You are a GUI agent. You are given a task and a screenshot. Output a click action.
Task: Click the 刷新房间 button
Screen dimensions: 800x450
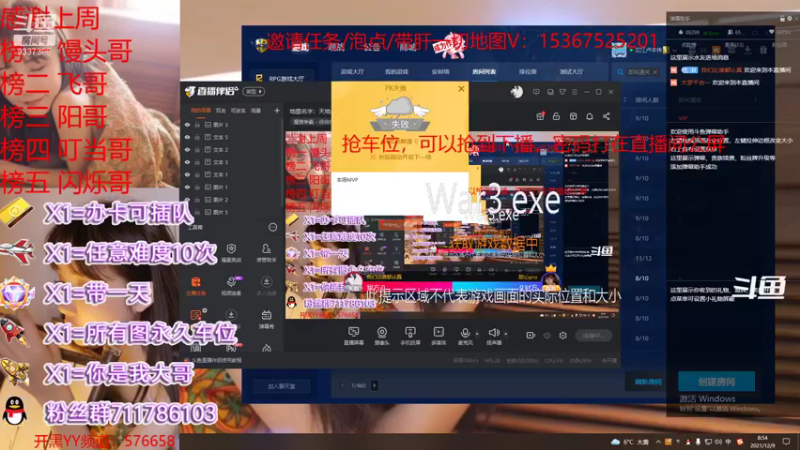tap(648, 382)
